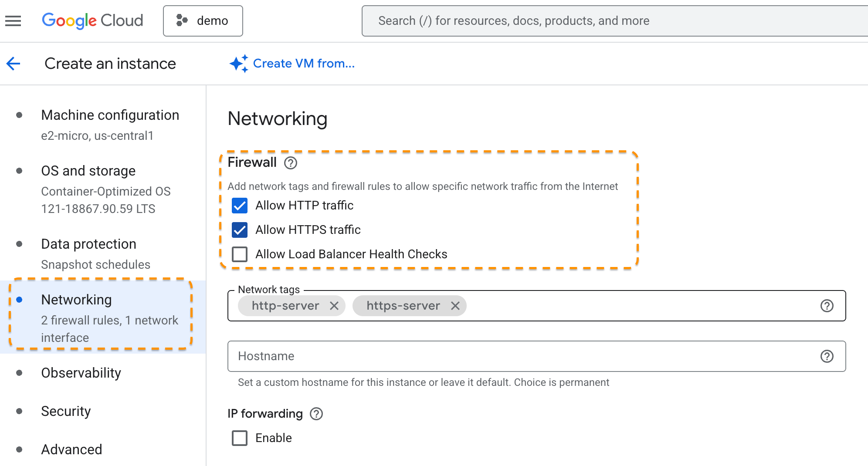Go to Machine configuration section
Screen dimensions: 868x466
[110, 115]
